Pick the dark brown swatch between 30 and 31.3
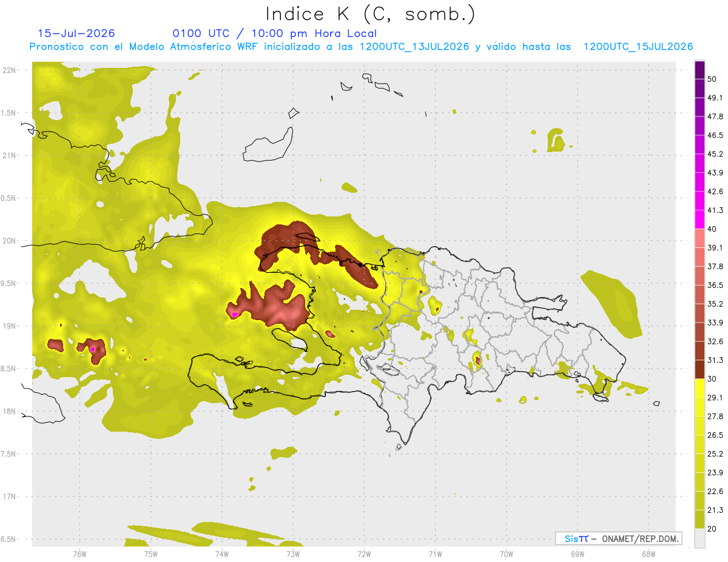 click(699, 369)
